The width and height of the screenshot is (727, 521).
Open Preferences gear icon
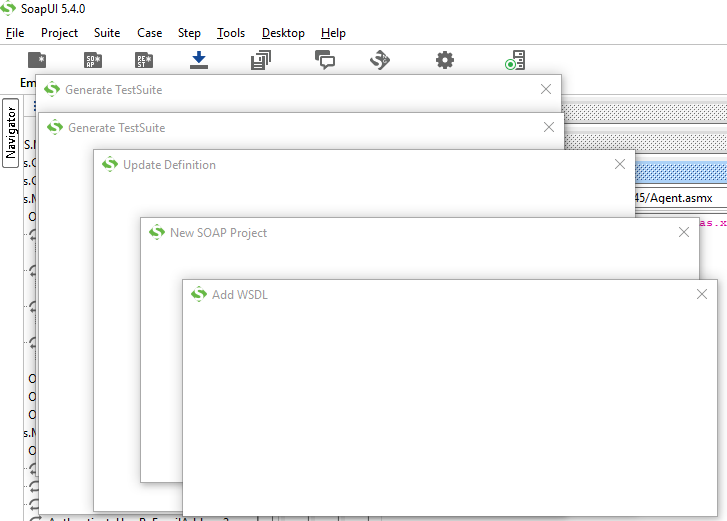click(x=445, y=60)
